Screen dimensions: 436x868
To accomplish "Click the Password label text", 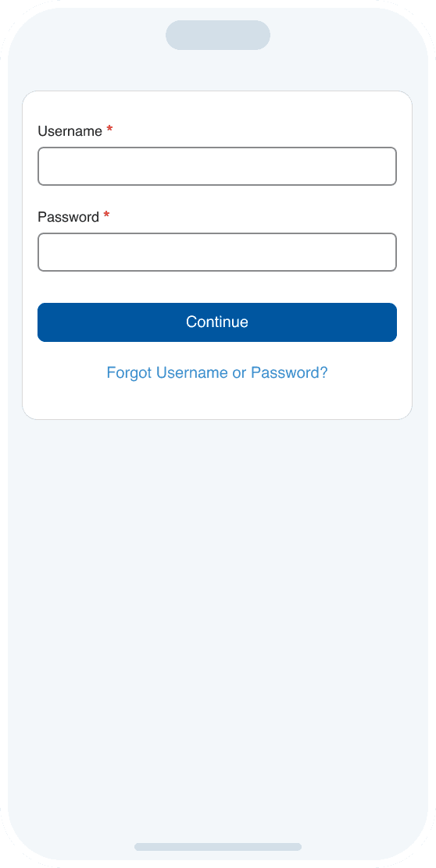I will [68, 217].
